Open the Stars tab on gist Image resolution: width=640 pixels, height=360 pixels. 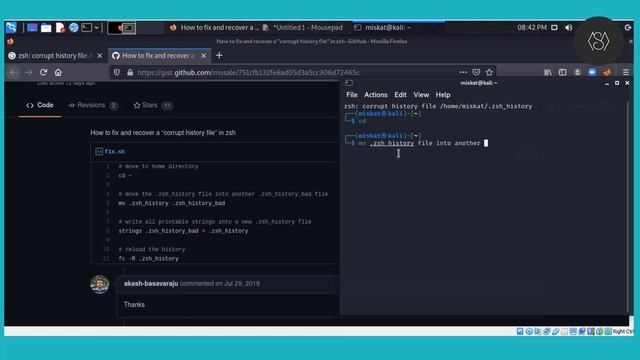click(x=153, y=105)
